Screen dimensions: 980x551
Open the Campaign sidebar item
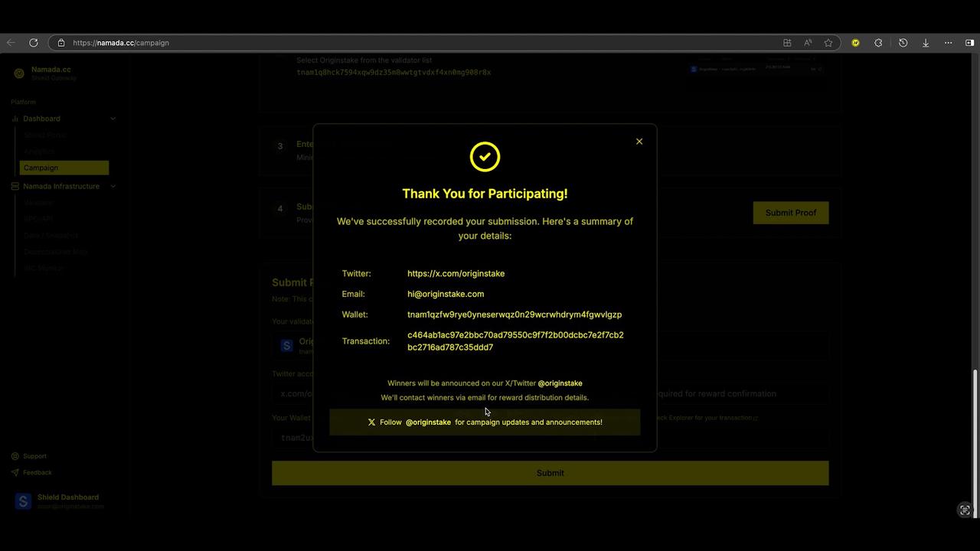point(64,168)
